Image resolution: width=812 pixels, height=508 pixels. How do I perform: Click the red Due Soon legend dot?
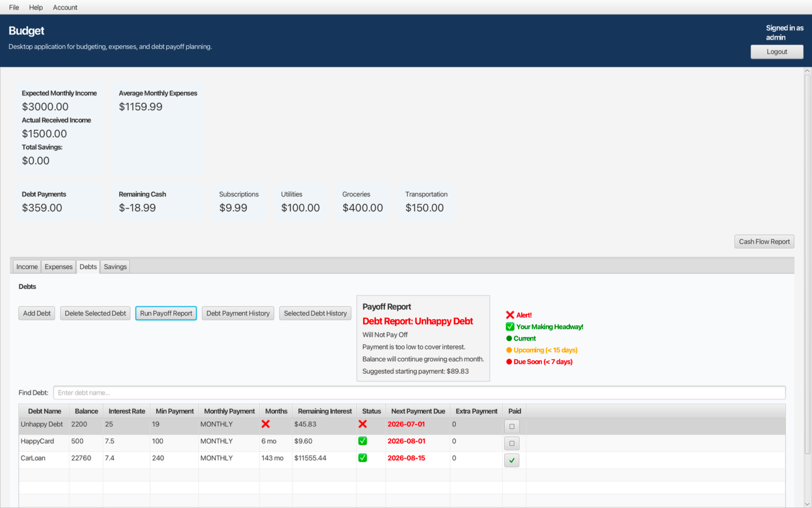coord(509,362)
